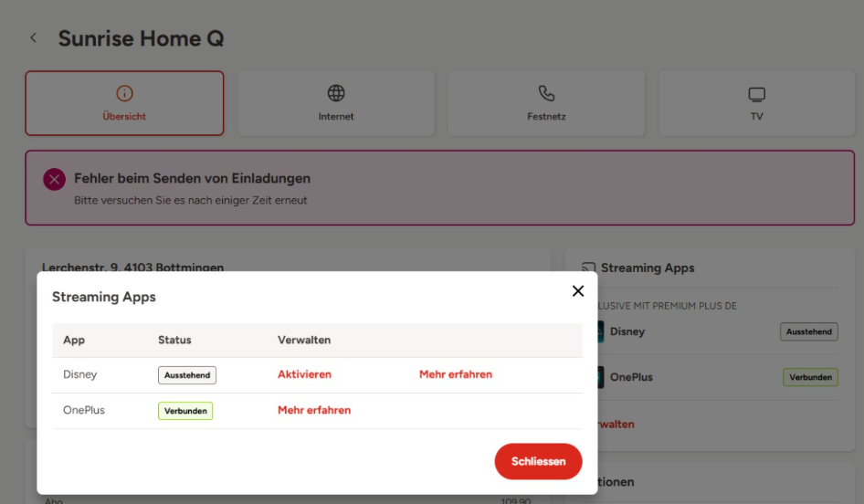The height and width of the screenshot is (504, 864).
Task: Click Mehr erfahren in the OnePlus row
Action: coord(314,410)
